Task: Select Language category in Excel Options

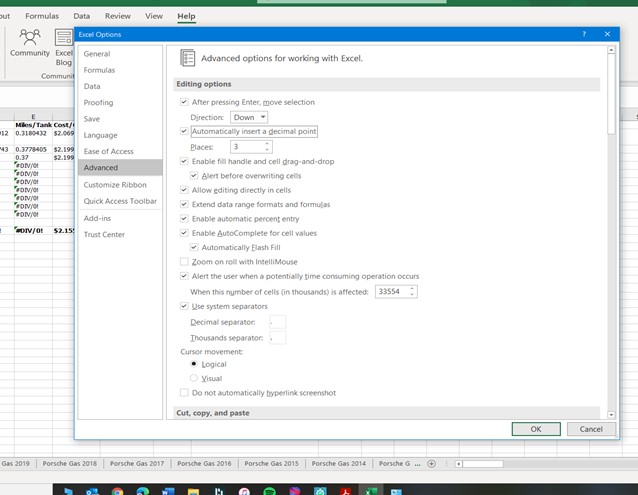Action: click(x=120, y=135)
